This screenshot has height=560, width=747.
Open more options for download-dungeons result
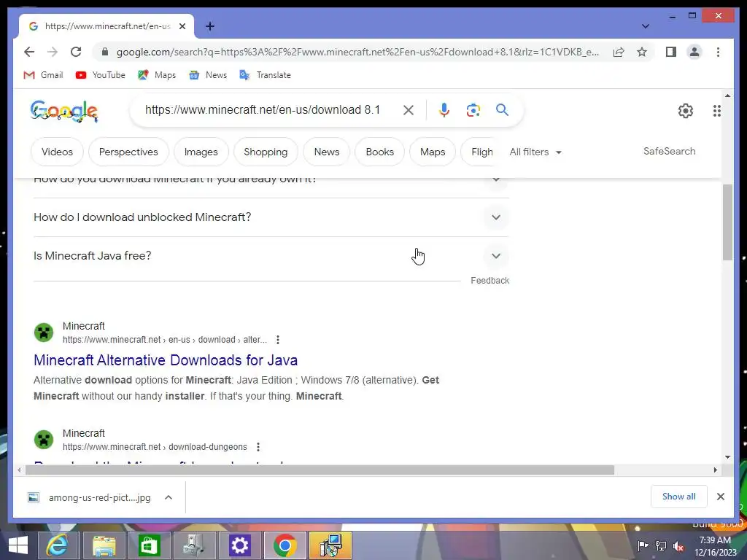coord(258,447)
